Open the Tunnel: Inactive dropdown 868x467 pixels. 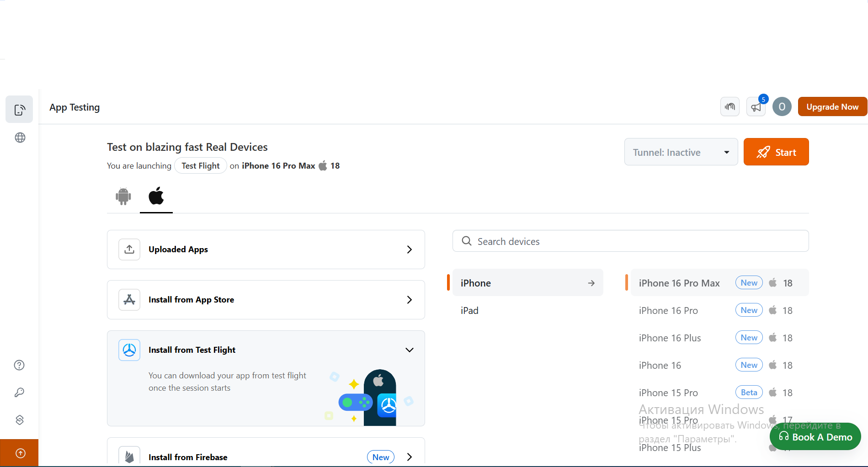point(681,152)
